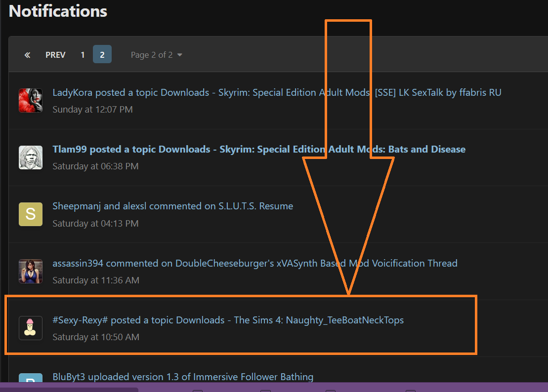Open BluByt3 Immersive Follower Bathing notification
Viewport: 548px width, 392px height.
[183, 377]
